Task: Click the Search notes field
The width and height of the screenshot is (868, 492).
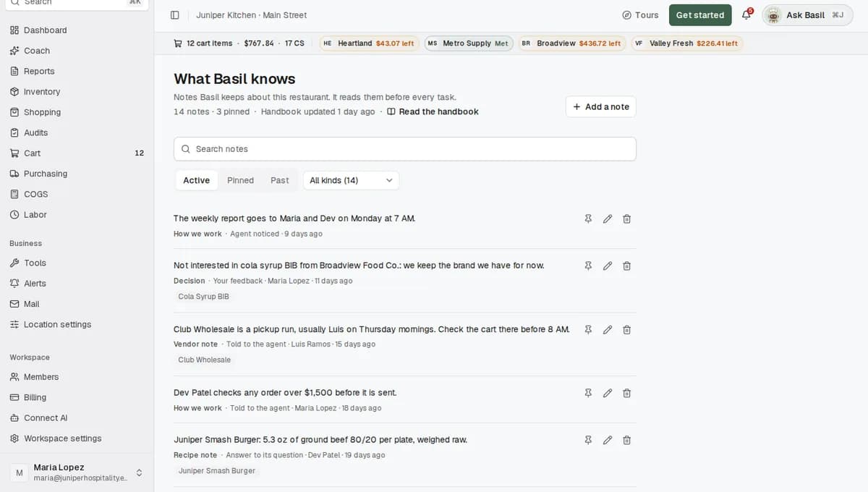Action: [x=405, y=149]
